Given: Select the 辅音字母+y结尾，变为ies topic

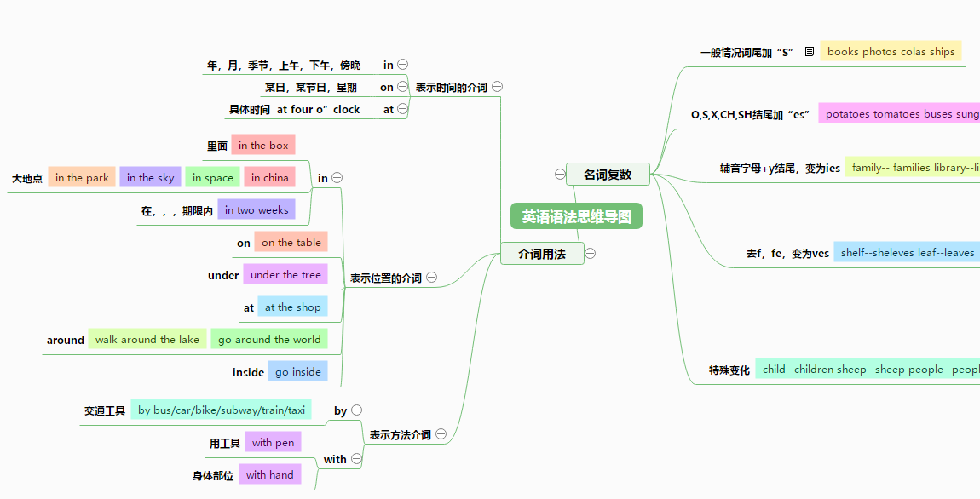Looking at the screenshot, I should (x=780, y=168).
